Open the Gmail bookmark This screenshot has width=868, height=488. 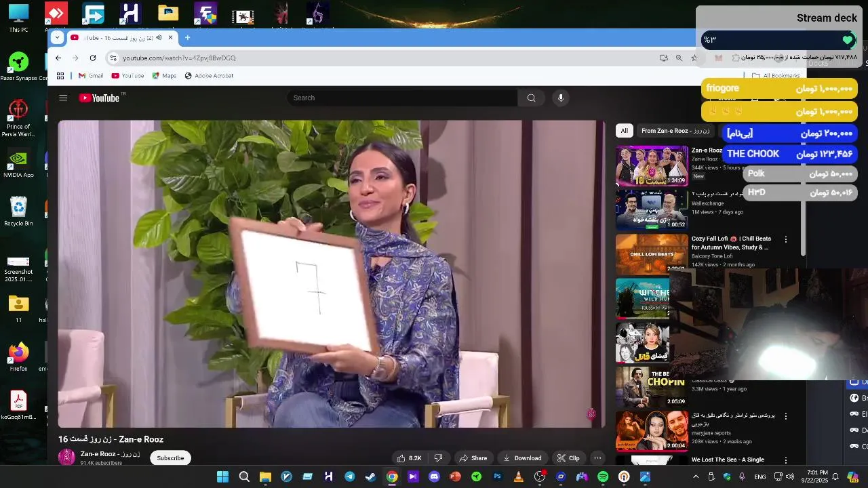[91, 76]
